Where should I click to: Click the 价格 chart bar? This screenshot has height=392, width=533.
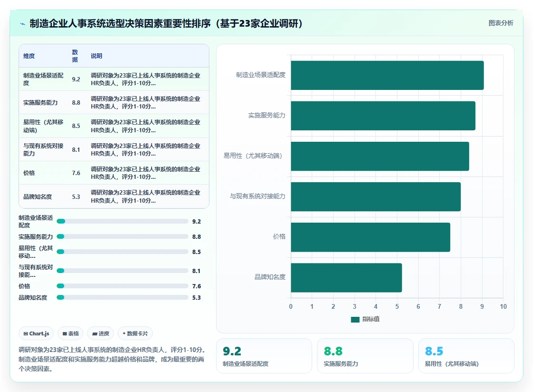[371, 237]
